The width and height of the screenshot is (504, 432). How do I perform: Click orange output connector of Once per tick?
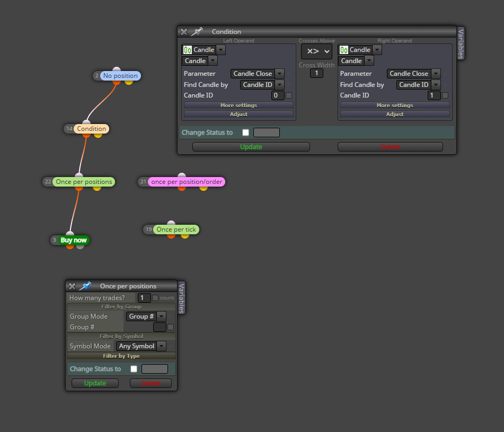(171, 236)
